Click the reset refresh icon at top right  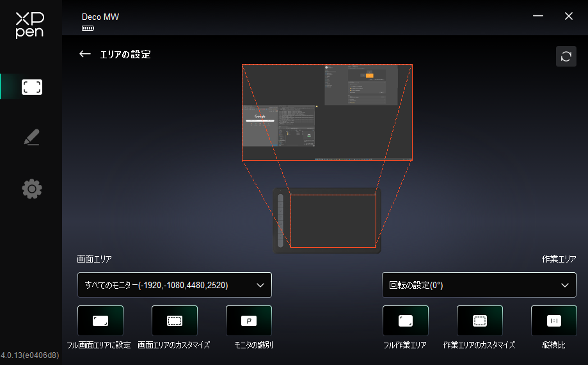(566, 56)
